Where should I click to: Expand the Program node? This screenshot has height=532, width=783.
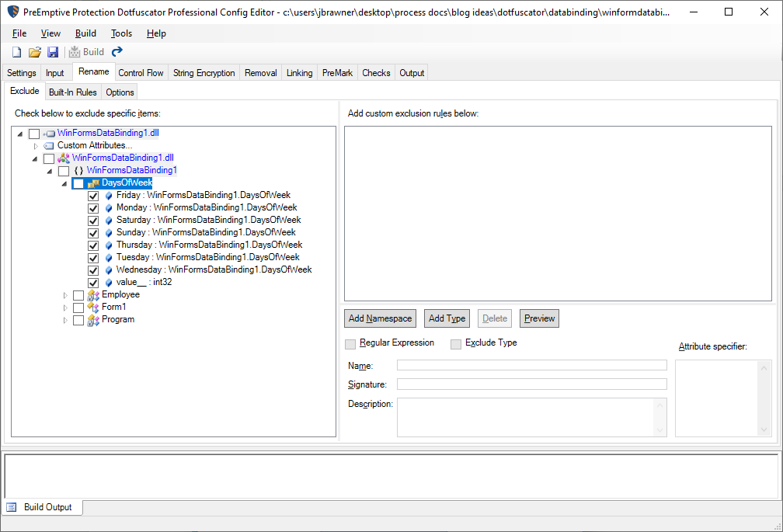click(65, 321)
